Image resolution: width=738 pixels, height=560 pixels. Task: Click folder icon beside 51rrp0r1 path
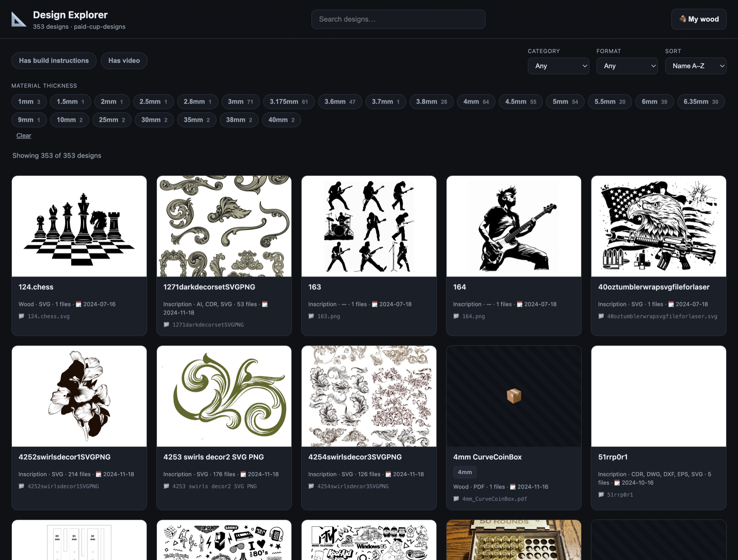(x=601, y=495)
